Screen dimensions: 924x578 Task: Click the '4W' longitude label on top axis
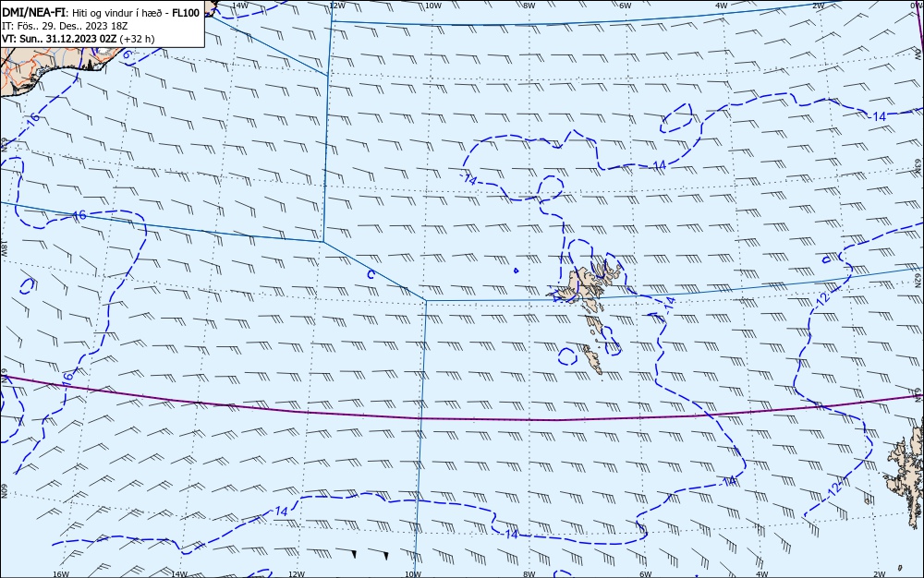coord(722,6)
